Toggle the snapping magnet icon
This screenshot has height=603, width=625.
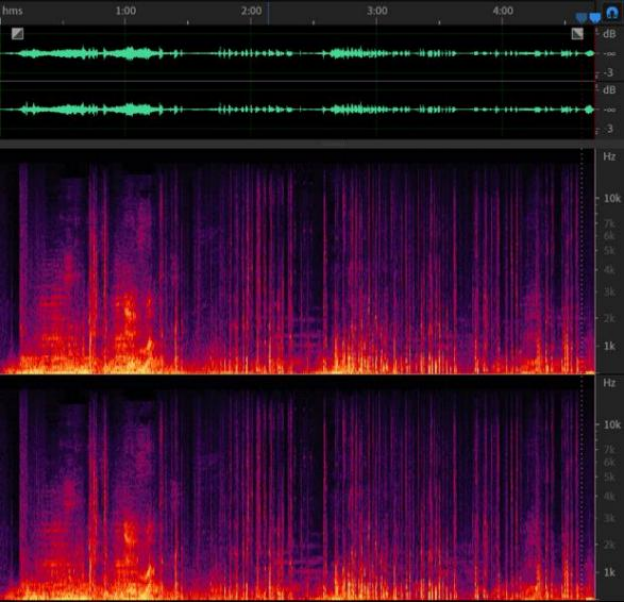[x=612, y=17]
